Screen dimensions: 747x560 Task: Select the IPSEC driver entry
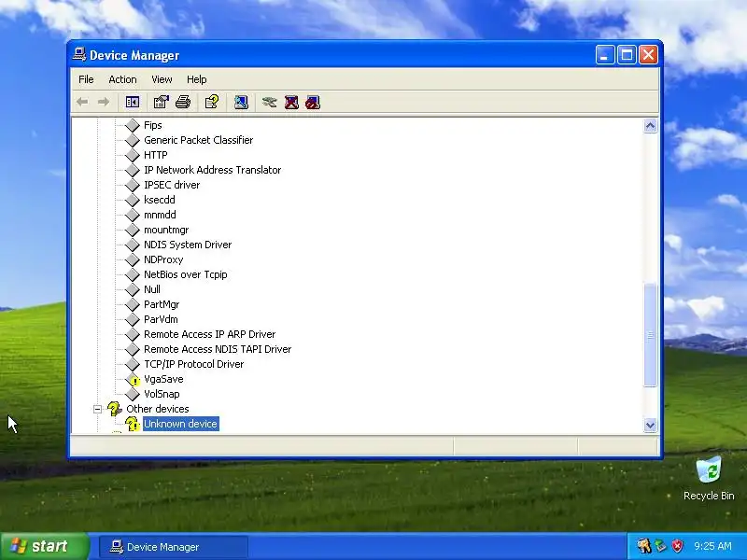(x=172, y=185)
